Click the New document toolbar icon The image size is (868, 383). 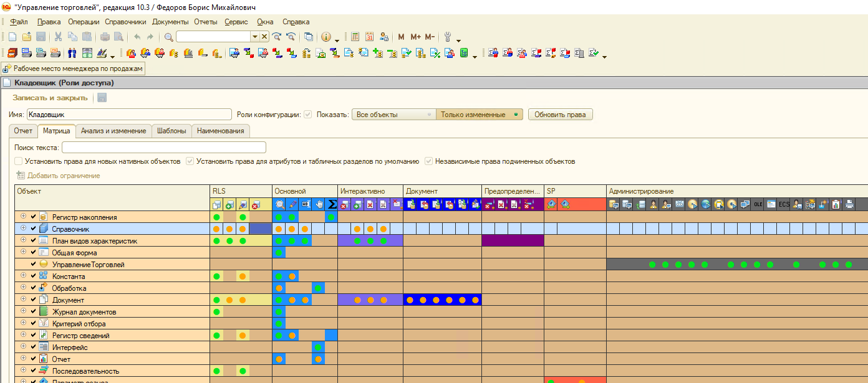(14, 37)
